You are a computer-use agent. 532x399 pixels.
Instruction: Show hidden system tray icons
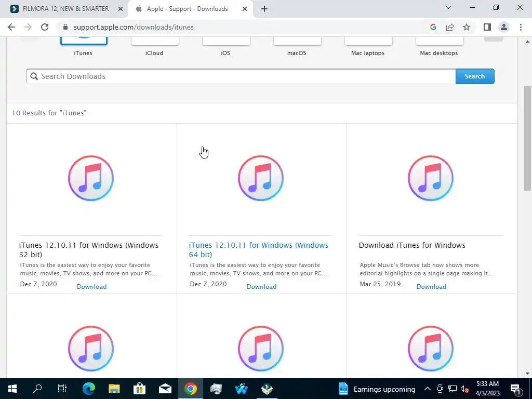[x=428, y=389]
